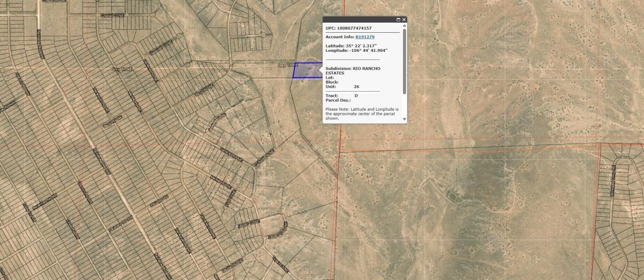Screen dimensions: 644x280
Task: Click the Jeep Trl NE label beside highlighted parcel
Action: coord(284,65)
